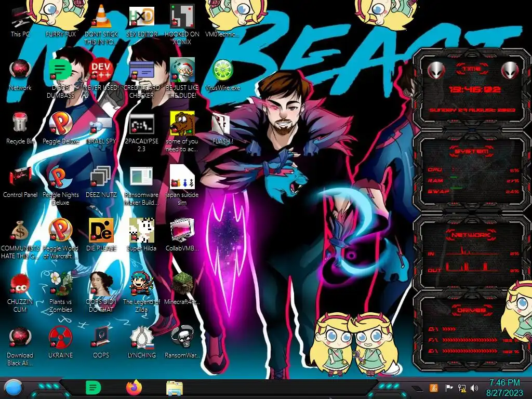
Task: Open the Start orb on the taskbar
Action: point(13,389)
